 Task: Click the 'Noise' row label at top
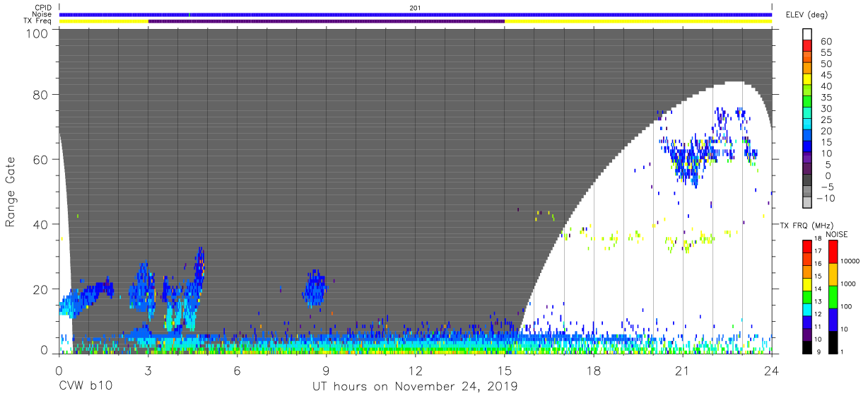[42, 14]
